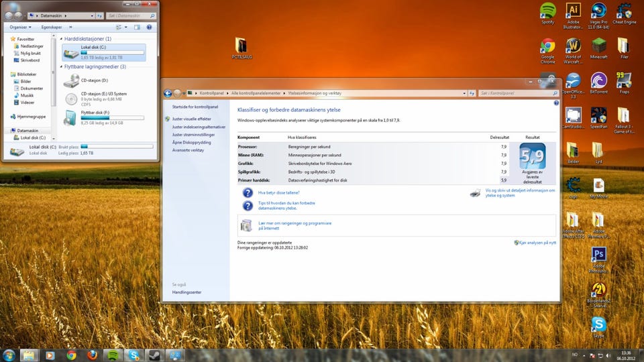
Task: Collapse the Flyttbare lagringsmedier group
Action: click(x=61, y=66)
